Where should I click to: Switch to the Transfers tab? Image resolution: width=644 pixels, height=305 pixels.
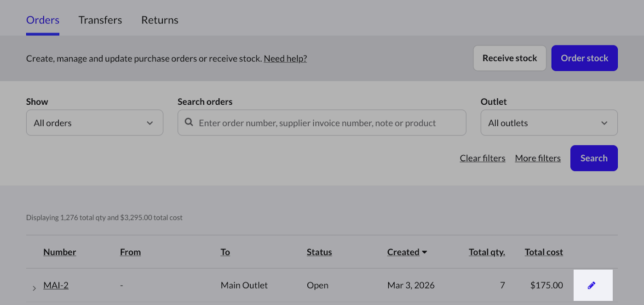pyautogui.click(x=100, y=20)
